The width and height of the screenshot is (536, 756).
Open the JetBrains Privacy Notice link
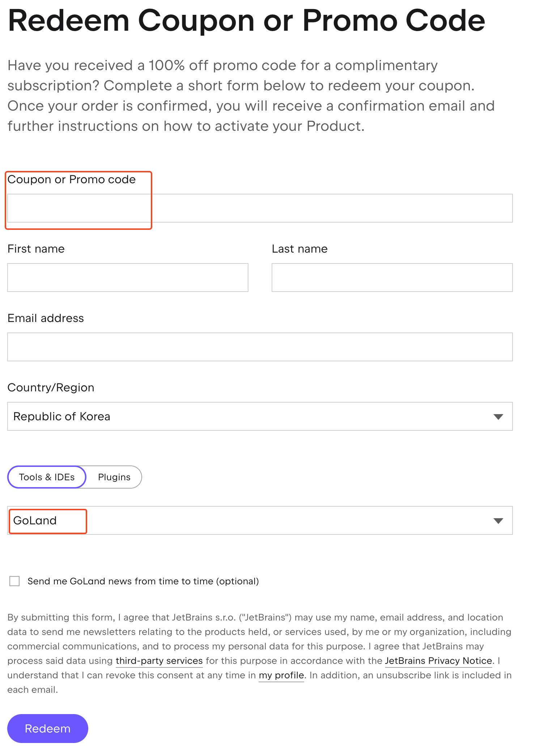pyautogui.click(x=438, y=661)
